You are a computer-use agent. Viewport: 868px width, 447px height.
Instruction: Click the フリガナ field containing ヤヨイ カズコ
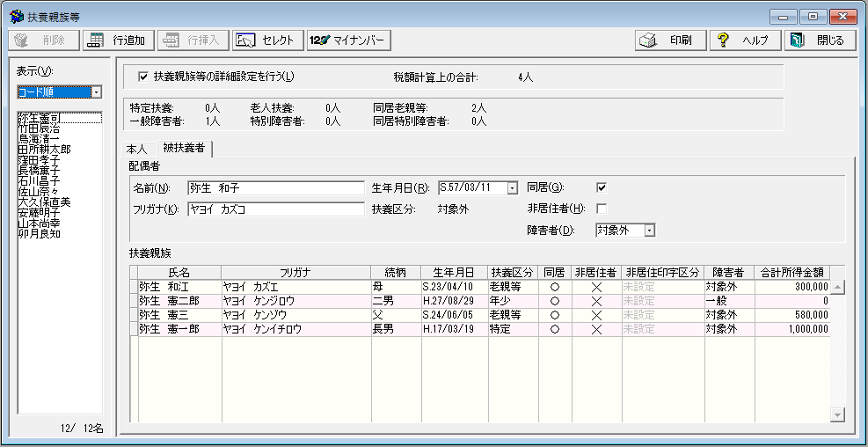click(x=275, y=209)
